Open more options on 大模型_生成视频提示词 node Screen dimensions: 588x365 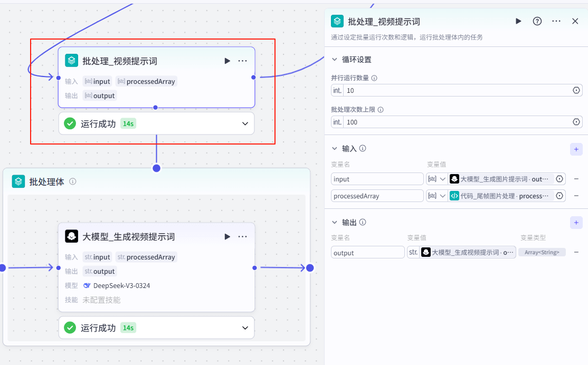[x=242, y=237]
